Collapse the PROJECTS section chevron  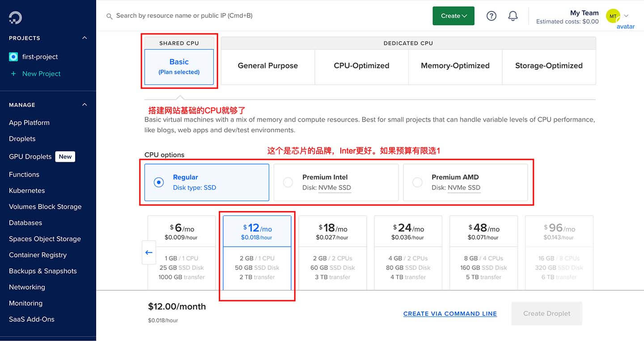85,38
